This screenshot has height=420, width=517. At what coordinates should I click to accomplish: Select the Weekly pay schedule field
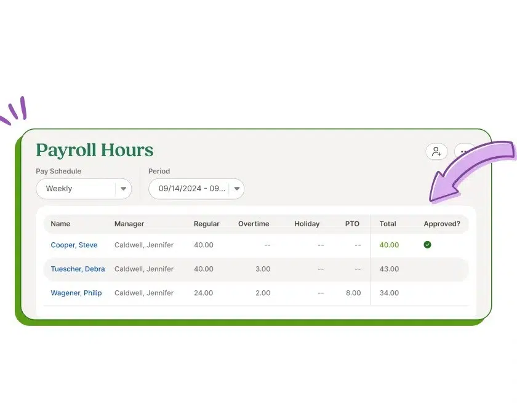click(x=75, y=189)
